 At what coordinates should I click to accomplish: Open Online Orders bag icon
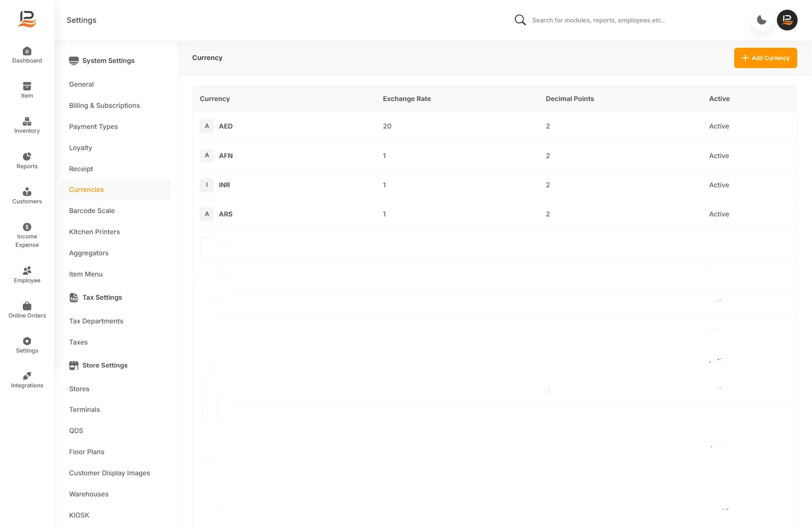pos(27,306)
